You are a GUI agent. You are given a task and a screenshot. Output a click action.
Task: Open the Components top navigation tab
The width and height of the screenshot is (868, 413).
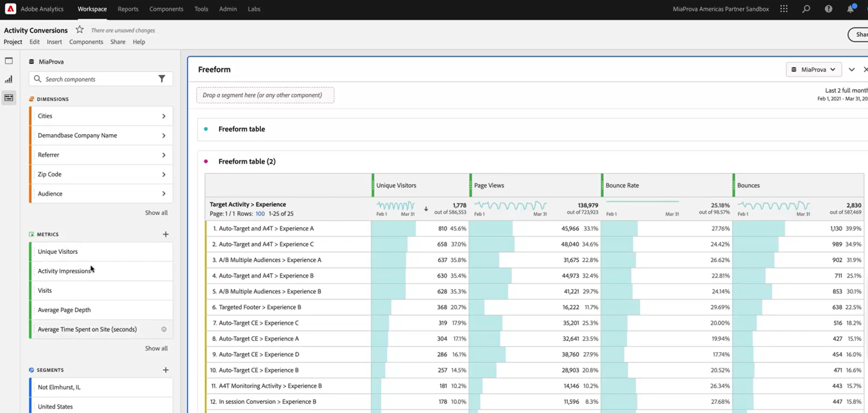click(166, 9)
